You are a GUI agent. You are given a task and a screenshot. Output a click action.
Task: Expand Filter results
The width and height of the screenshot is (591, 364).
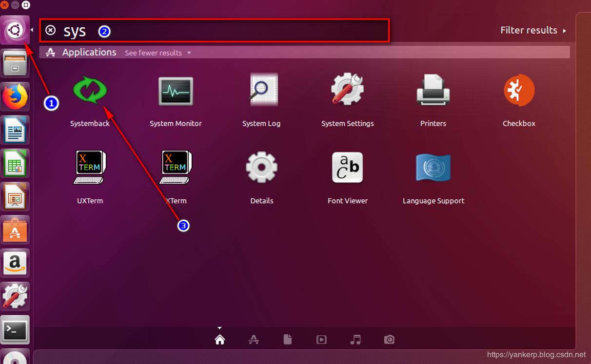(533, 30)
